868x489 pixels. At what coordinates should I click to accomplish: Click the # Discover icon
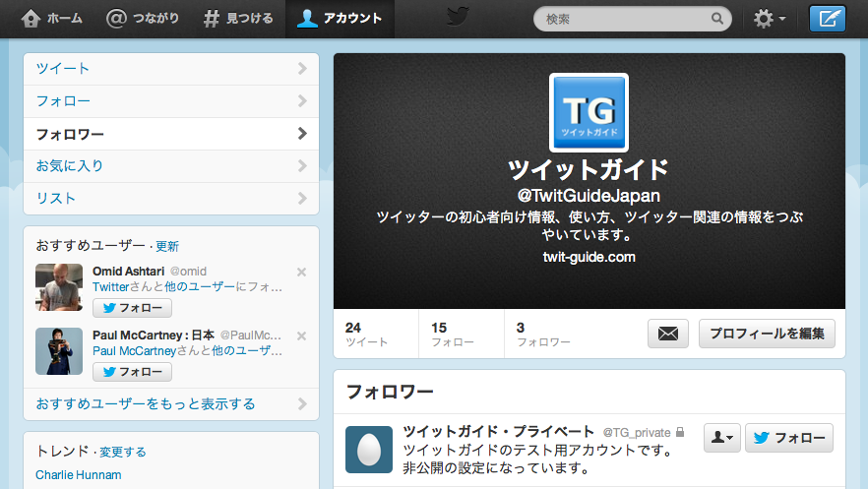211,19
